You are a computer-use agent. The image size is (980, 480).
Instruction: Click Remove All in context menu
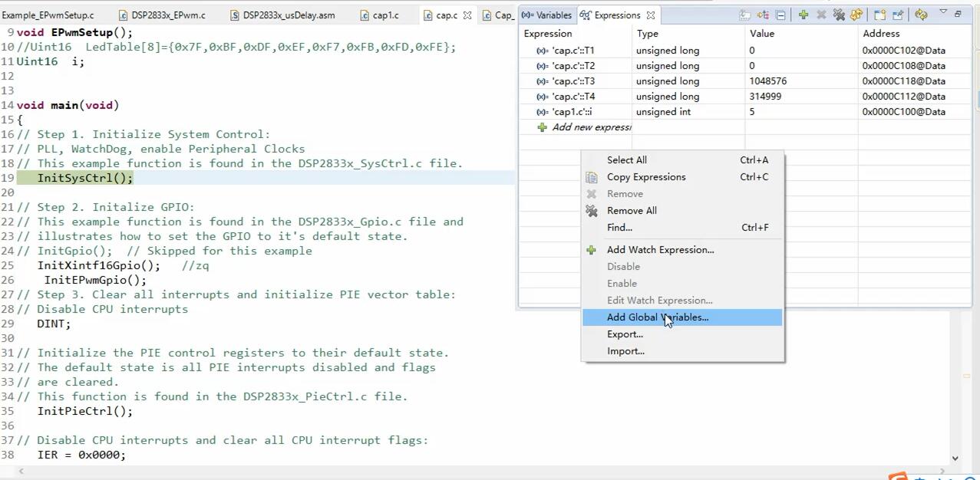(683, 211)
